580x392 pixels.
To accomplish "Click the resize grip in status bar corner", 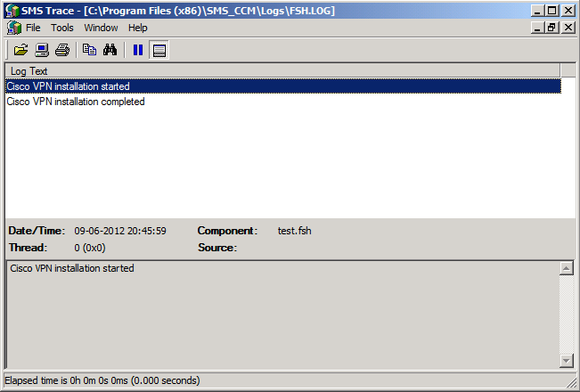I will (570, 382).
